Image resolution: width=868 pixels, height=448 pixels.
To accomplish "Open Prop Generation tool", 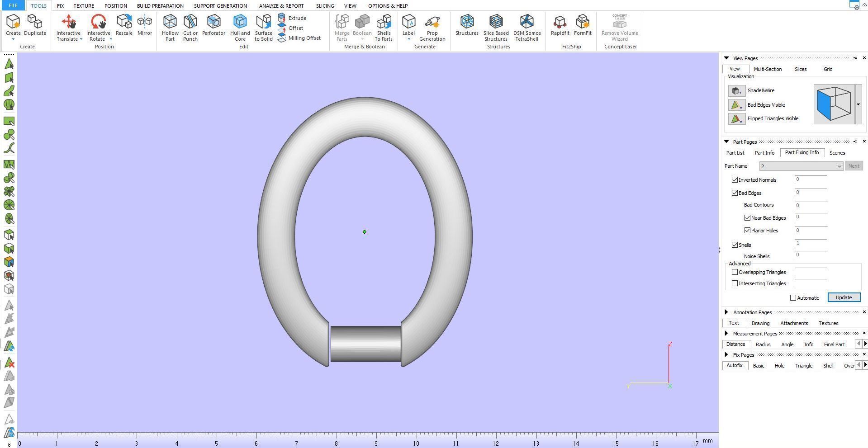I will (432, 28).
